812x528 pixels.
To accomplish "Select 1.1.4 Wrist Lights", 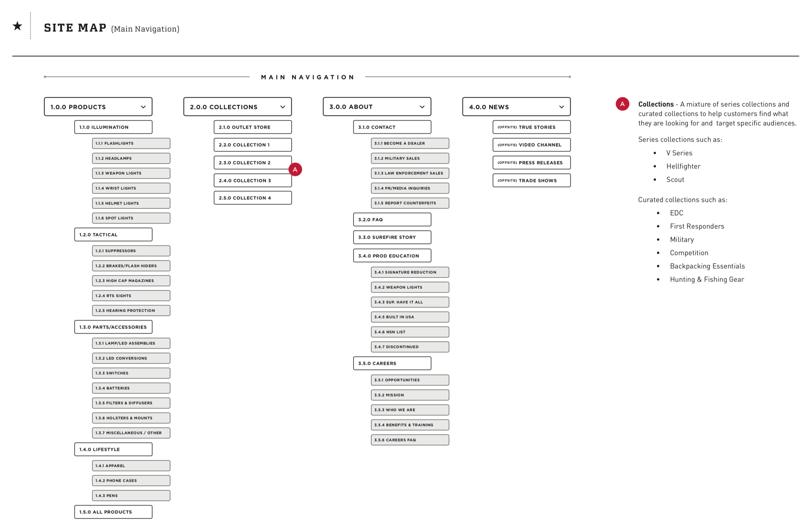I will coord(131,188).
